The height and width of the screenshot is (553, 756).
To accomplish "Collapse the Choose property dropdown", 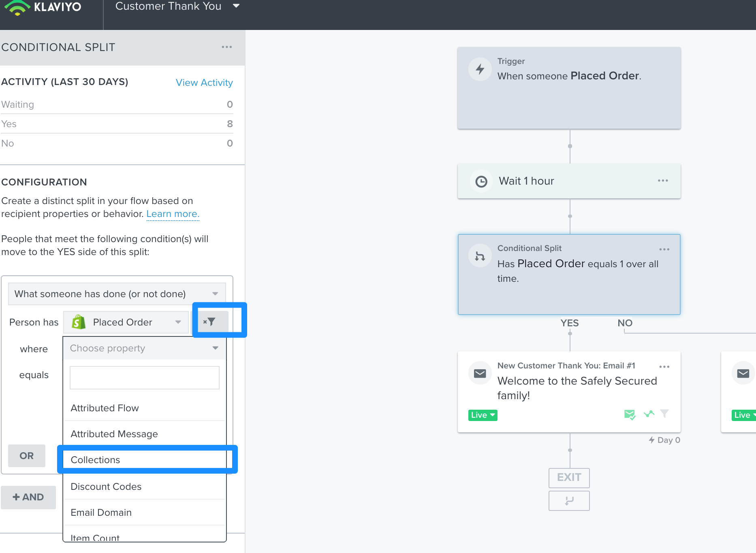I will [x=144, y=348].
